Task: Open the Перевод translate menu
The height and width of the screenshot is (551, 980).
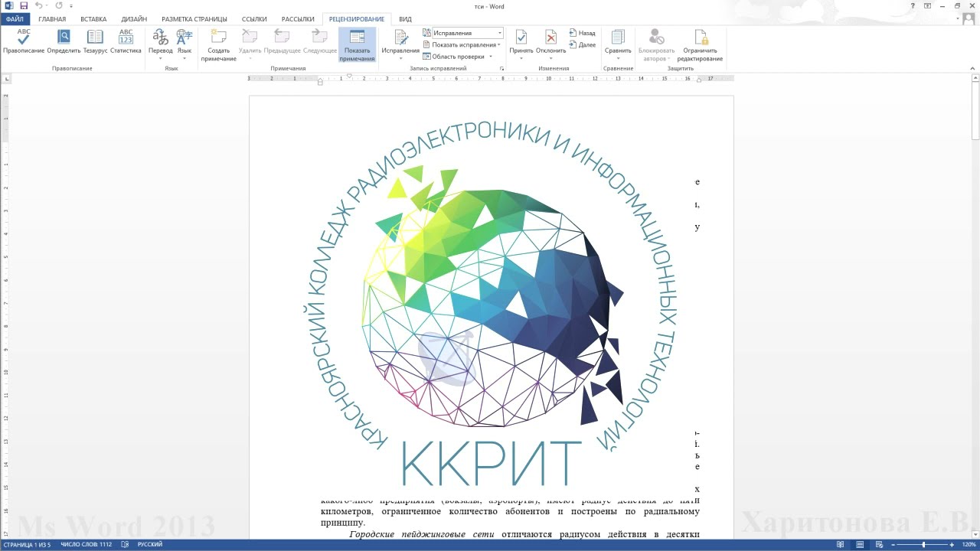Action: pos(160,44)
